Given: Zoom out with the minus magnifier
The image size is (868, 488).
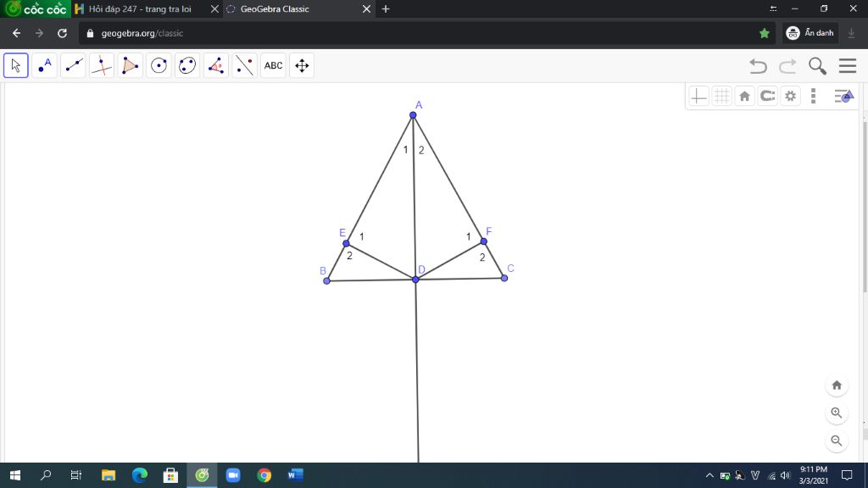Looking at the screenshot, I should tap(837, 441).
